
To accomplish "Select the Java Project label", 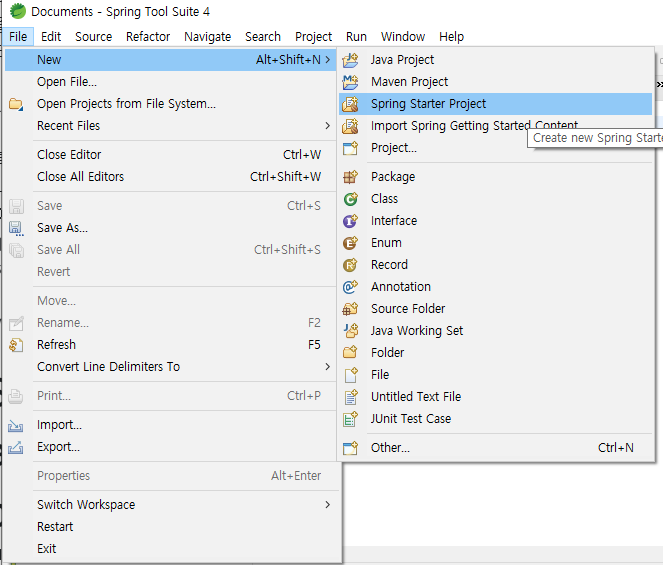I will point(402,60).
